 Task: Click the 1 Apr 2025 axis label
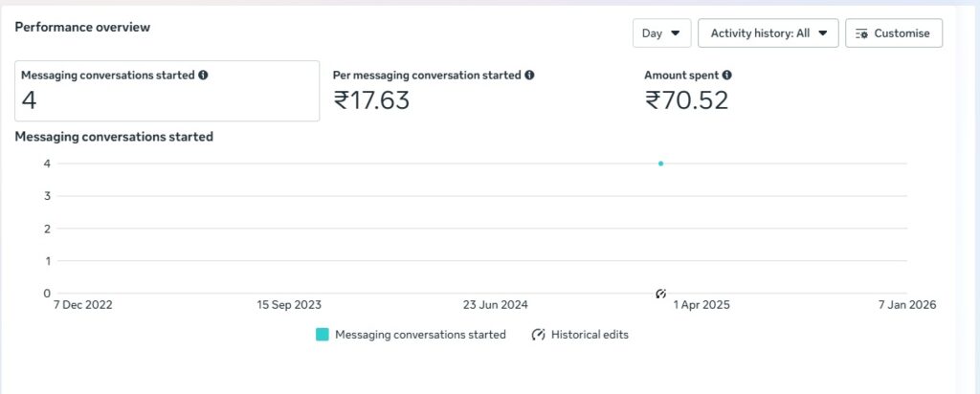click(x=702, y=305)
